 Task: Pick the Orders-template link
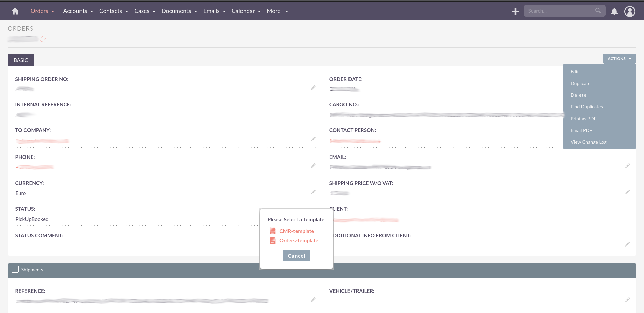[299, 240]
